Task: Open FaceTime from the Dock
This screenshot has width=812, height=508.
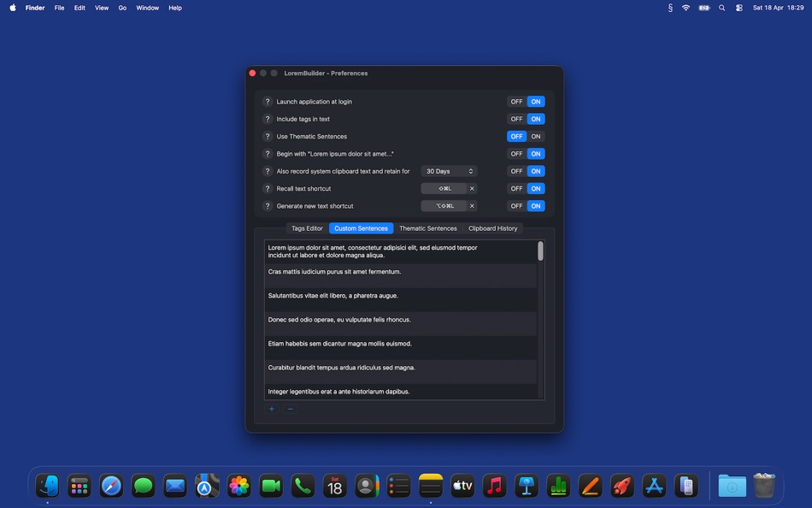Action: point(271,487)
